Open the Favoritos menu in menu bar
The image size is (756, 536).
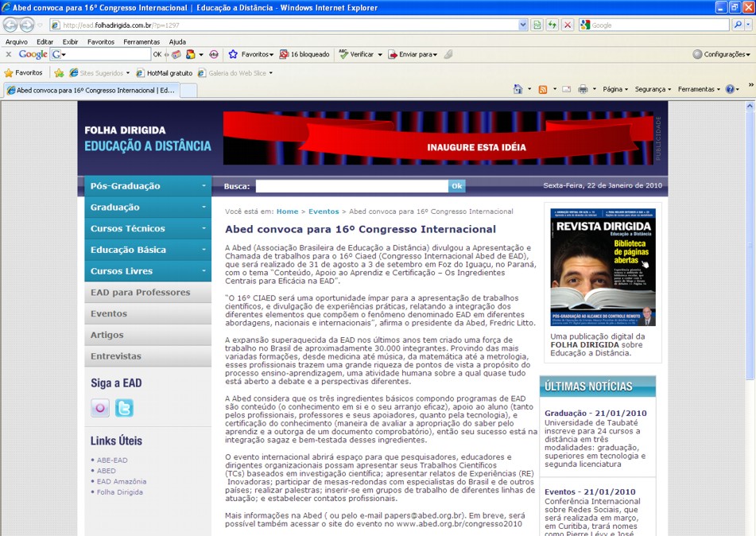pos(101,42)
